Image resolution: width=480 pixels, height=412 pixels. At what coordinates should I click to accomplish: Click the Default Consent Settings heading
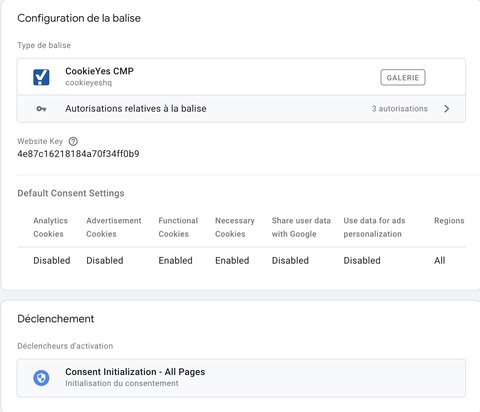(71, 193)
